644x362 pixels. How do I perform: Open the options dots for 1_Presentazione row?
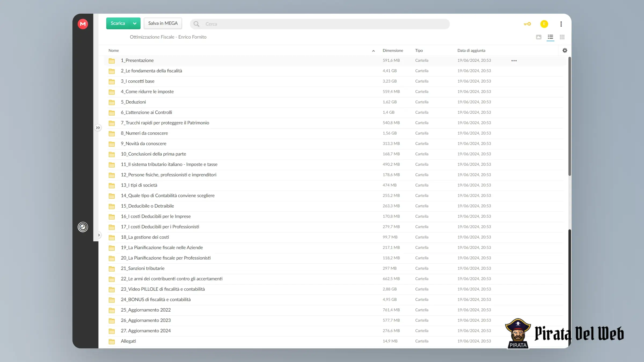pos(514,61)
